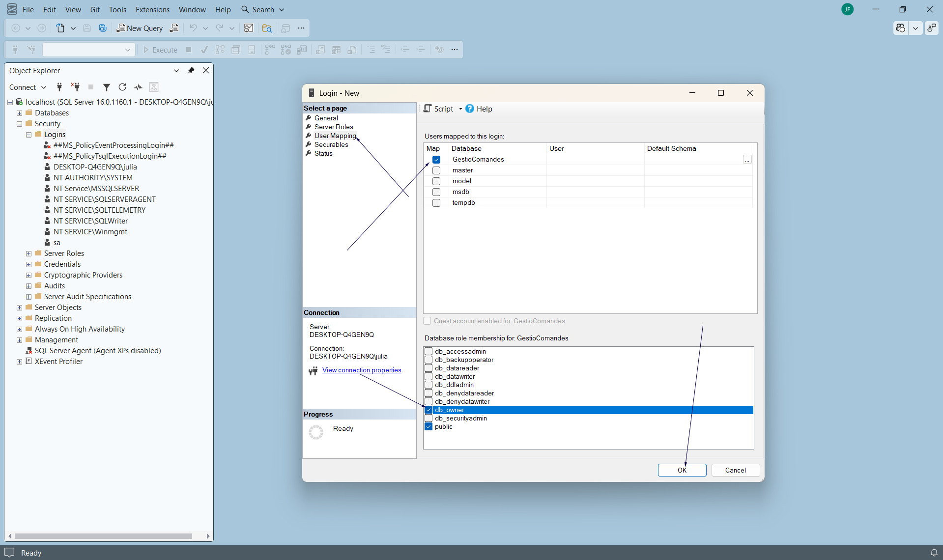Image resolution: width=943 pixels, height=560 pixels.
Task: Collapse the Logins folder node
Action: coord(29,135)
